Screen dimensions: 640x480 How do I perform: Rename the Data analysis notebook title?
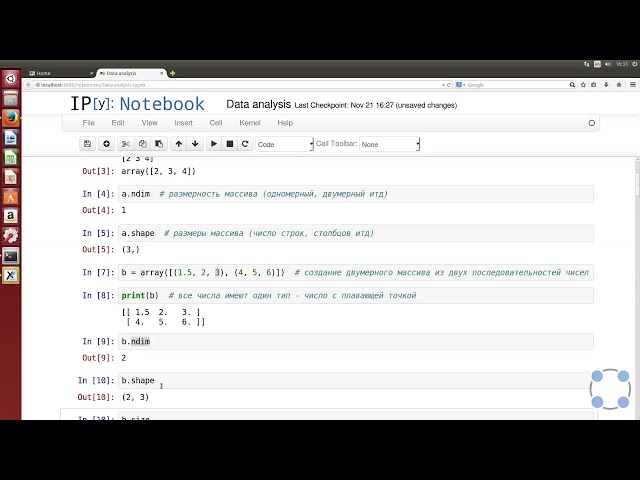pos(258,104)
